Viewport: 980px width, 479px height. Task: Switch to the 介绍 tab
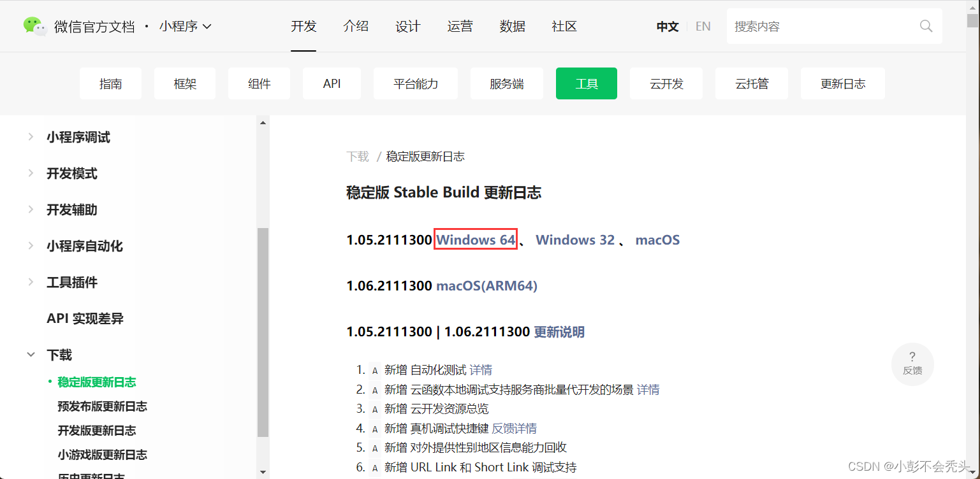(356, 26)
